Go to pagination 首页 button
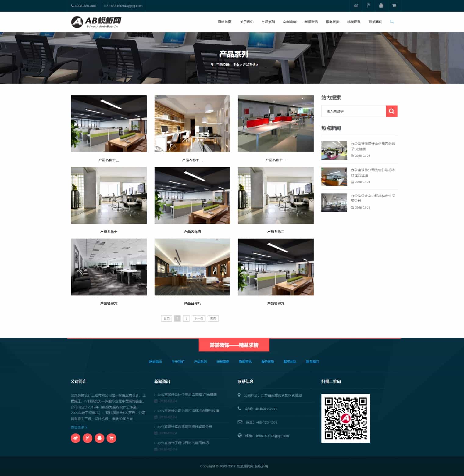Viewport: 464px width, 476px height. point(166,318)
